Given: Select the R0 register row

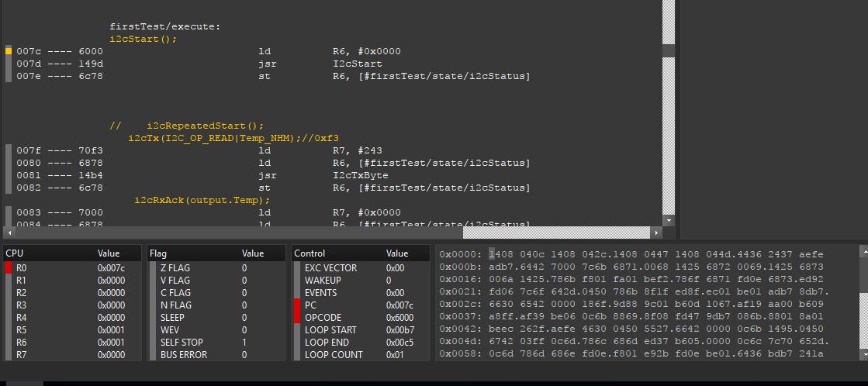Looking at the screenshot, I should click(x=72, y=267).
